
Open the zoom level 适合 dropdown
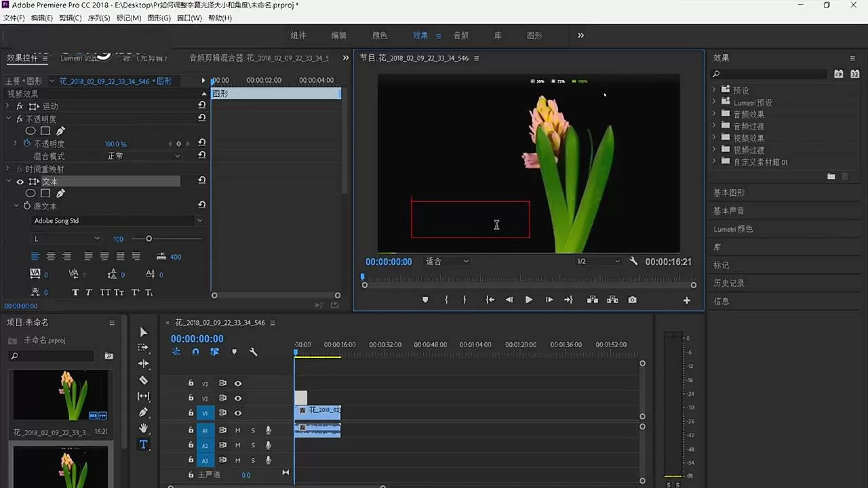pos(447,261)
